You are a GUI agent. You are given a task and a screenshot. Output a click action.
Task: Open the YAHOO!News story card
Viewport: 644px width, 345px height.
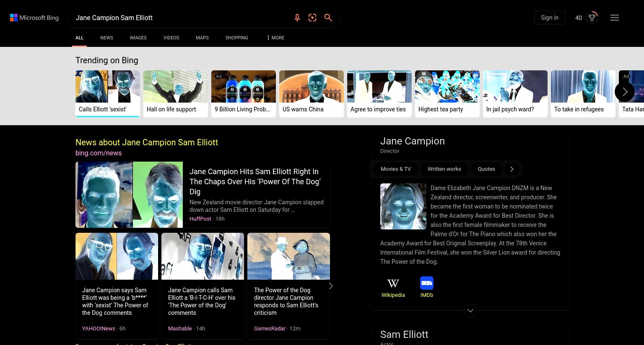point(117,286)
